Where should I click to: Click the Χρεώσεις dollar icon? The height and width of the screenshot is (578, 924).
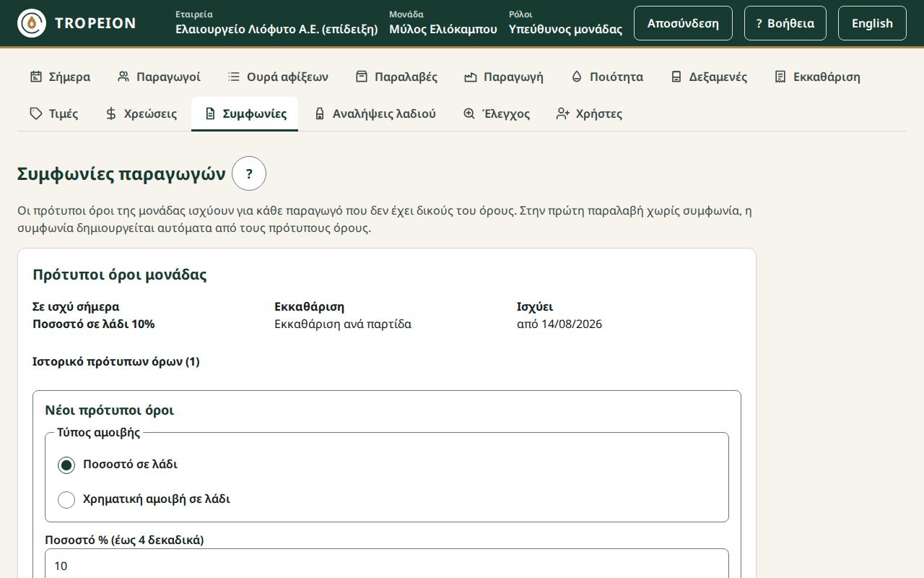pyautogui.click(x=111, y=113)
